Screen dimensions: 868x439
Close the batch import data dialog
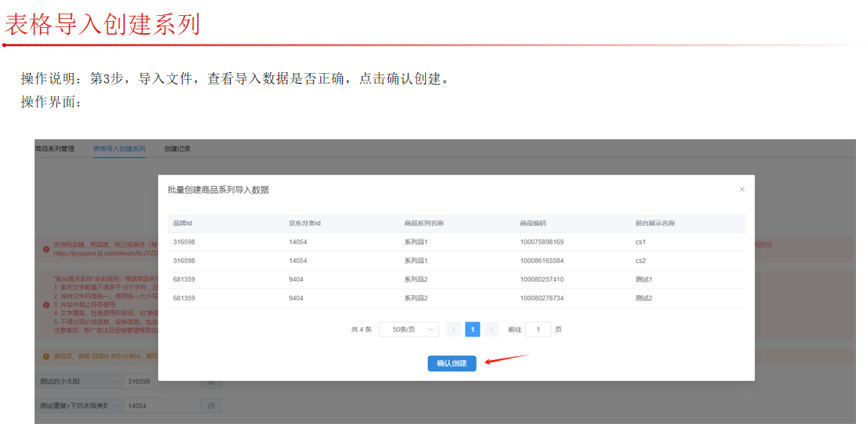[742, 190]
